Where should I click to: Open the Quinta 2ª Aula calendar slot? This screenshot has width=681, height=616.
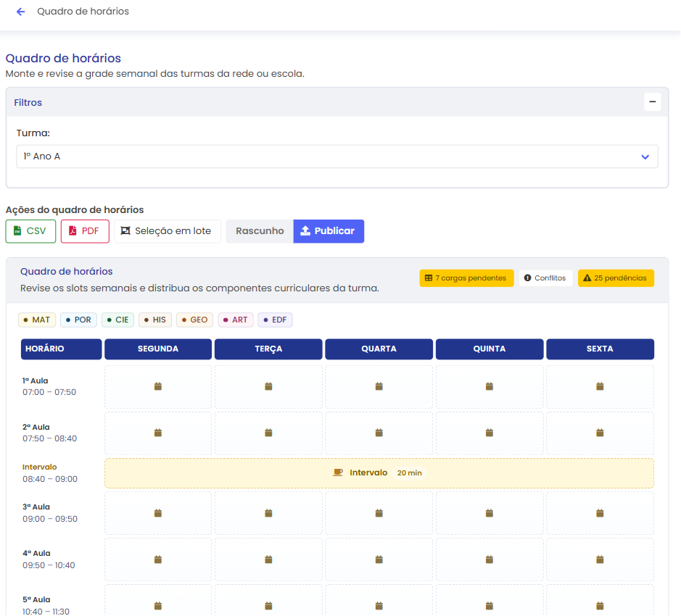tap(490, 433)
